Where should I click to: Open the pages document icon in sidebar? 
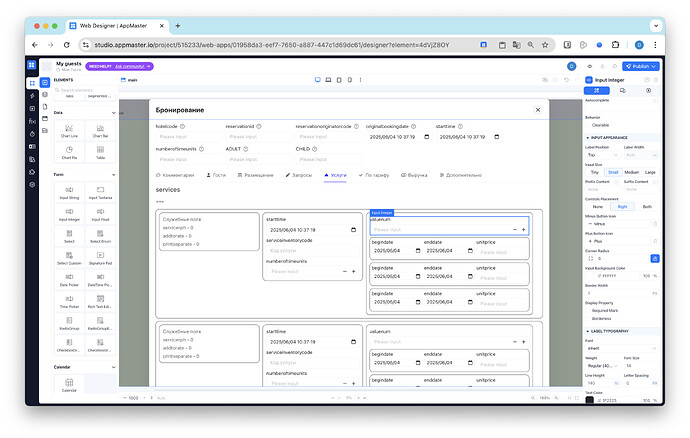pos(45,107)
